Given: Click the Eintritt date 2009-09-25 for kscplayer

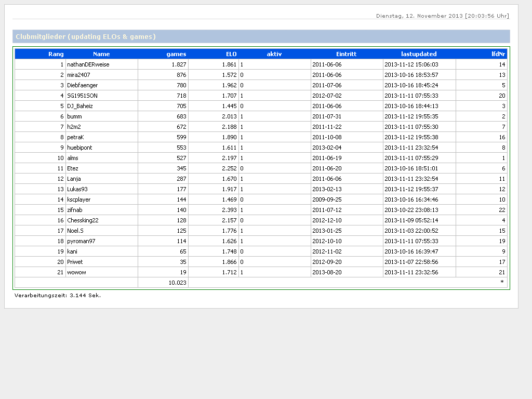Looking at the screenshot, I should pos(327,199).
